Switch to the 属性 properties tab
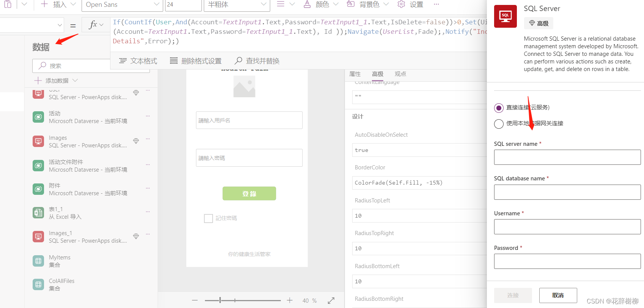 pos(355,74)
